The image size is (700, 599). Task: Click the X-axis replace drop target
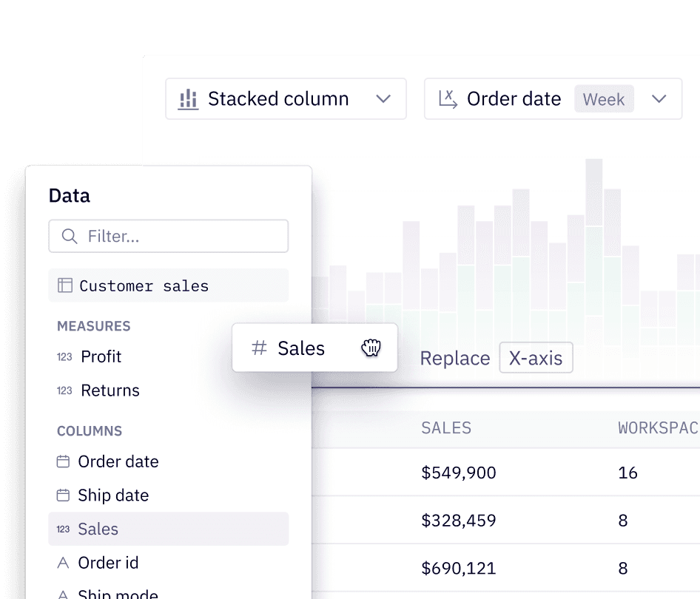click(536, 358)
